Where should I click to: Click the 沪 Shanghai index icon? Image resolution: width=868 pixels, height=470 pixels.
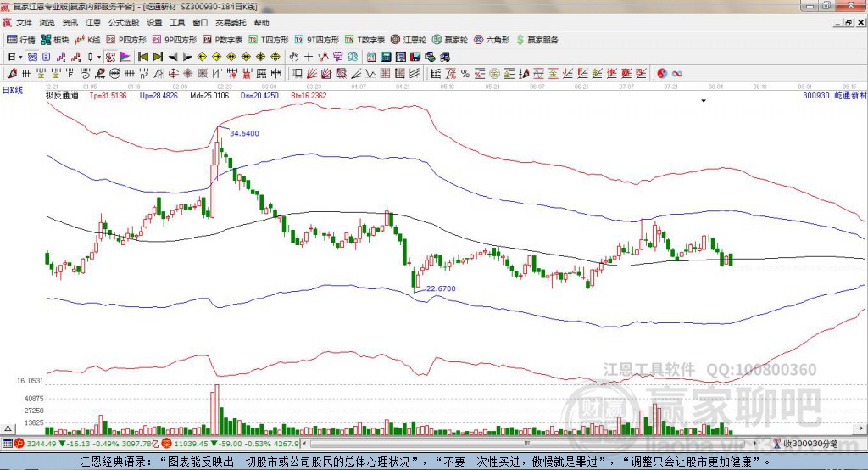click(19, 444)
